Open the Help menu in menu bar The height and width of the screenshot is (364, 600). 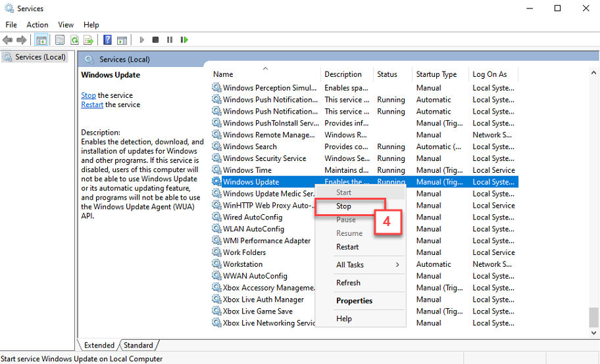coord(91,25)
